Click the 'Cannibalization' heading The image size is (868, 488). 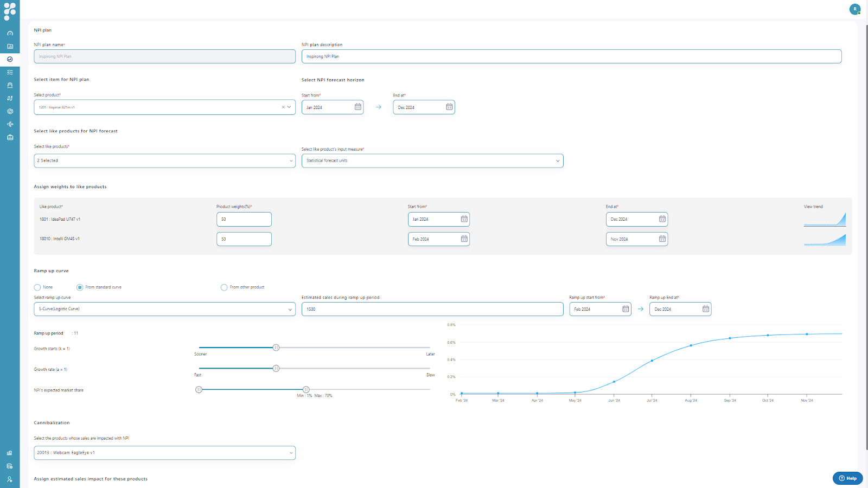[x=52, y=422]
